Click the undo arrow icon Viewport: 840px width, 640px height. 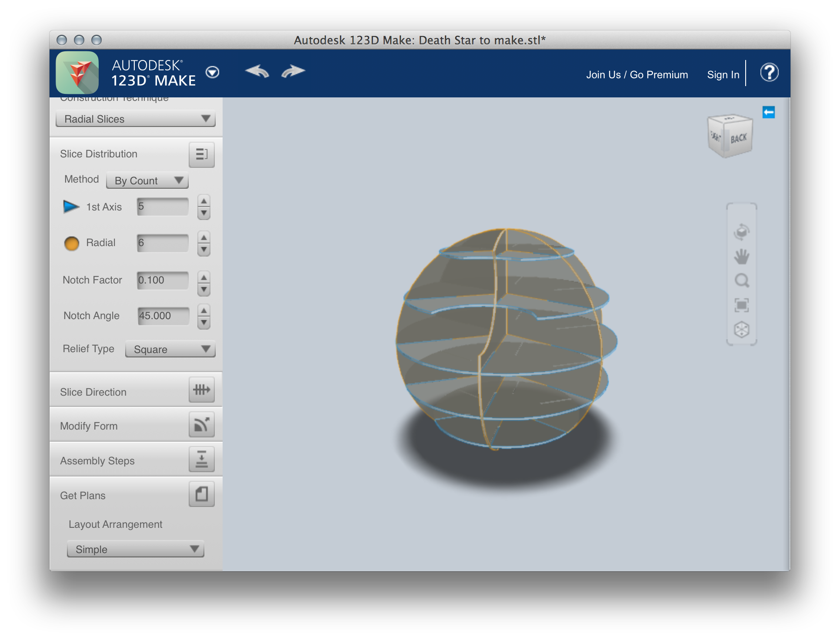[257, 71]
